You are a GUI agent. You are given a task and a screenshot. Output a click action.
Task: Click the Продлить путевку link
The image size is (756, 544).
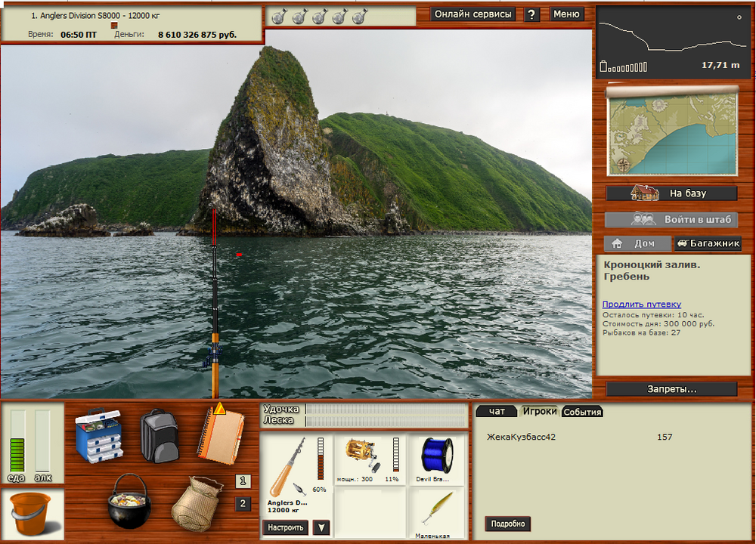tap(642, 304)
